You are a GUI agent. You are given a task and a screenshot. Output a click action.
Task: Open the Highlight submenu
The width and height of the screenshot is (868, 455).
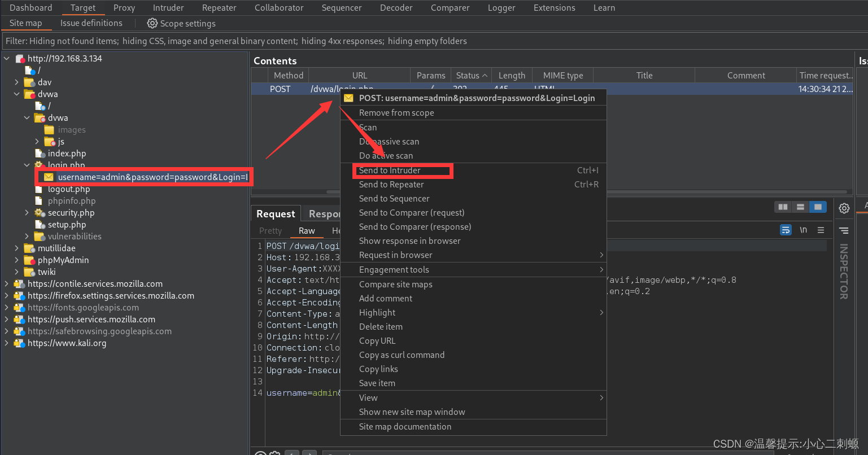click(473, 313)
